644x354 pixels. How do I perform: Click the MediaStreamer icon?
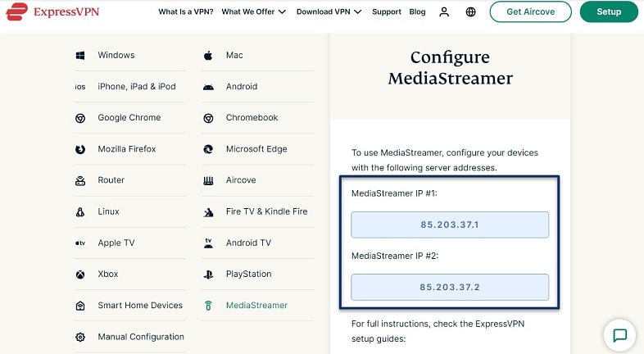pos(208,306)
